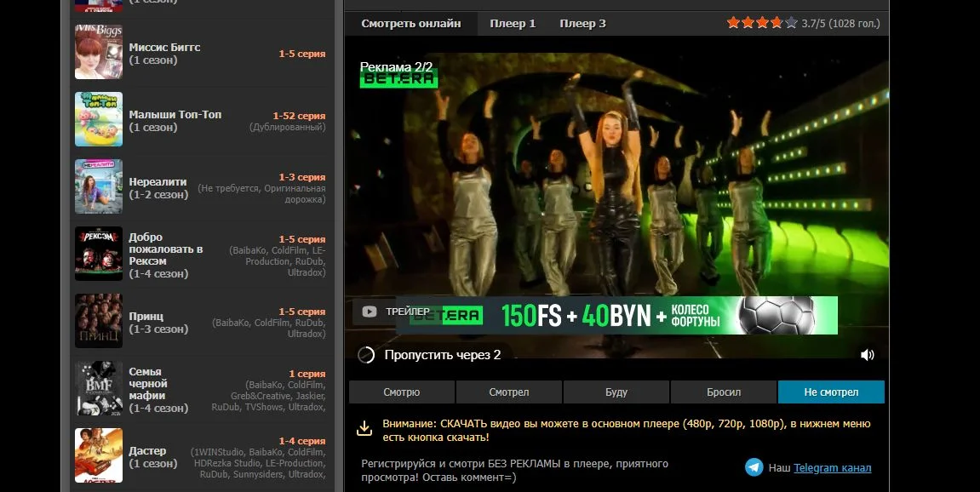Open the Telegram logo icon

(754, 467)
